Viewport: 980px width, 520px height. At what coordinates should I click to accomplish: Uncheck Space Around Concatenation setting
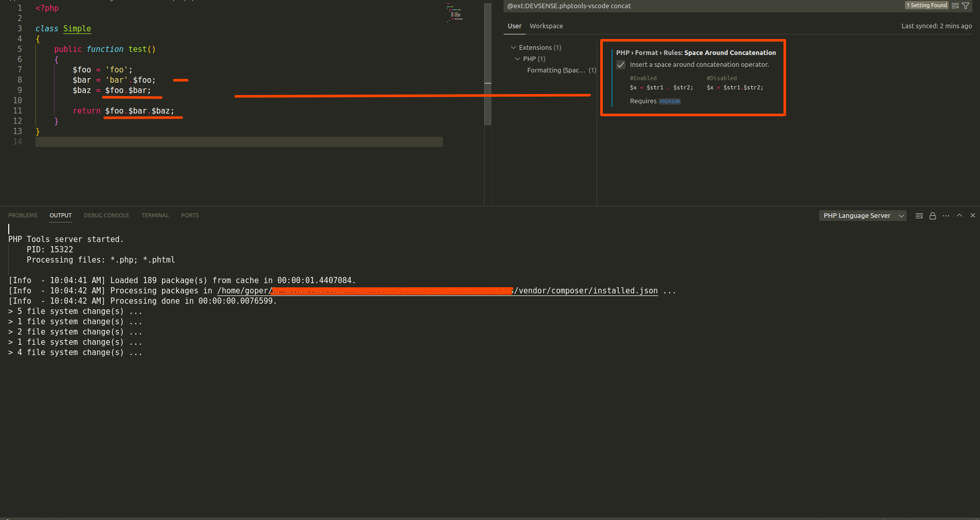[x=621, y=65]
